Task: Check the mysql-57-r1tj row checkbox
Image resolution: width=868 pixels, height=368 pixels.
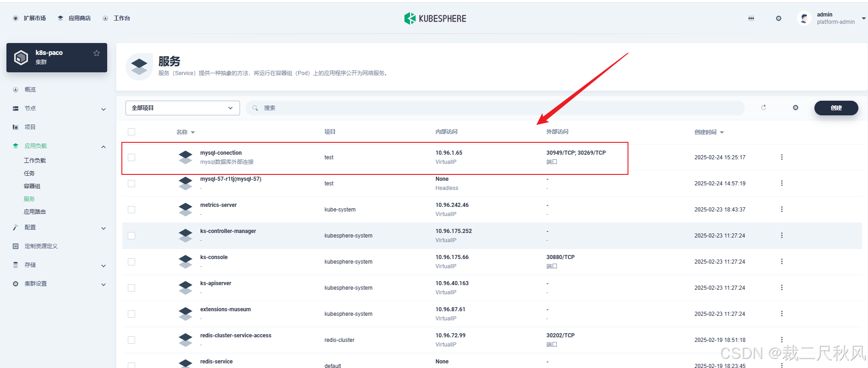Action: point(131,184)
